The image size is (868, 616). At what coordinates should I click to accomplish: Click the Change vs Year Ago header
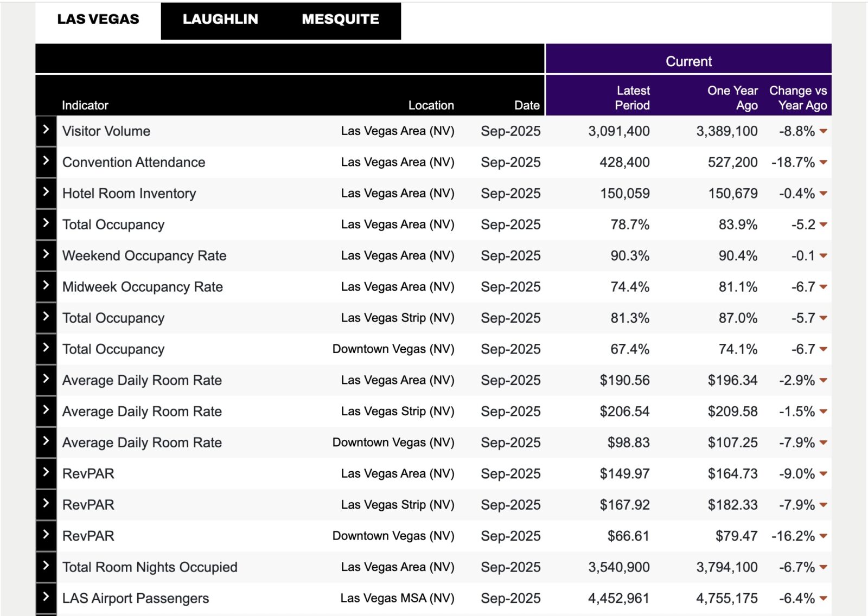click(797, 98)
